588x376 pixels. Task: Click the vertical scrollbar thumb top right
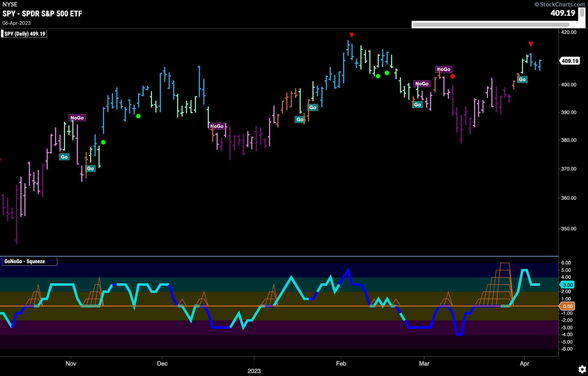(582, 12)
